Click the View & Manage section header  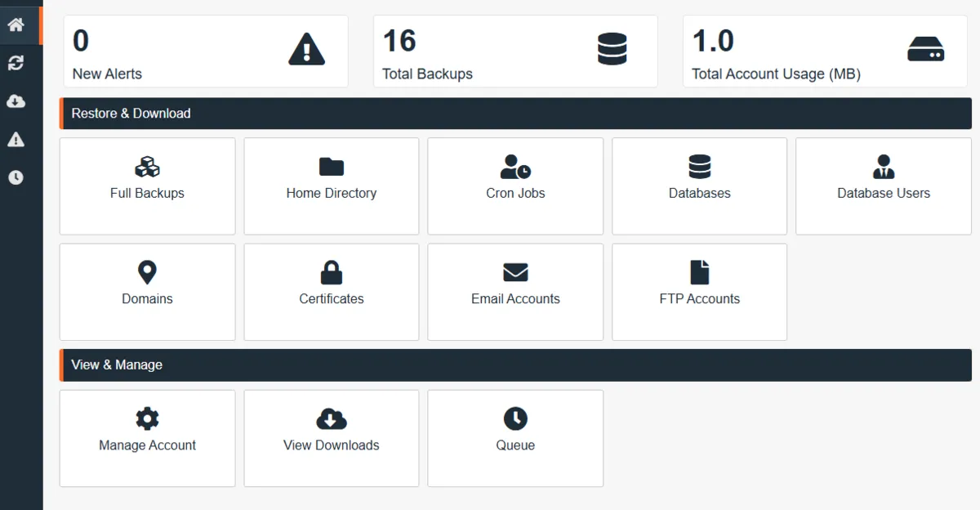tap(515, 365)
